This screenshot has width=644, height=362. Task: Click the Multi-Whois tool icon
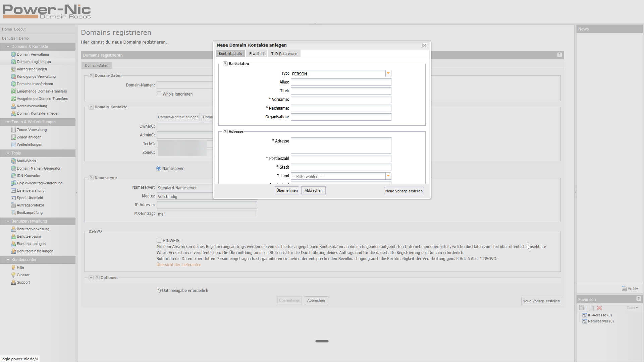[13, 161]
